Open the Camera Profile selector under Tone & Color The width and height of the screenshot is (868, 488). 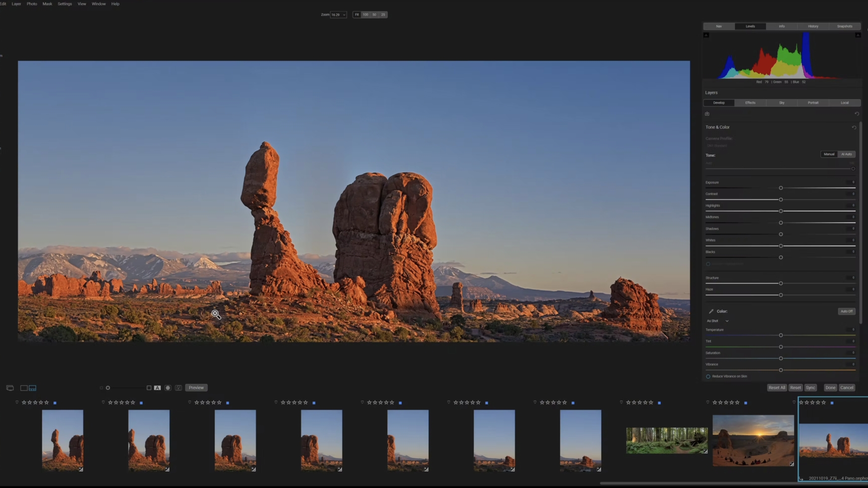[717, 145]
